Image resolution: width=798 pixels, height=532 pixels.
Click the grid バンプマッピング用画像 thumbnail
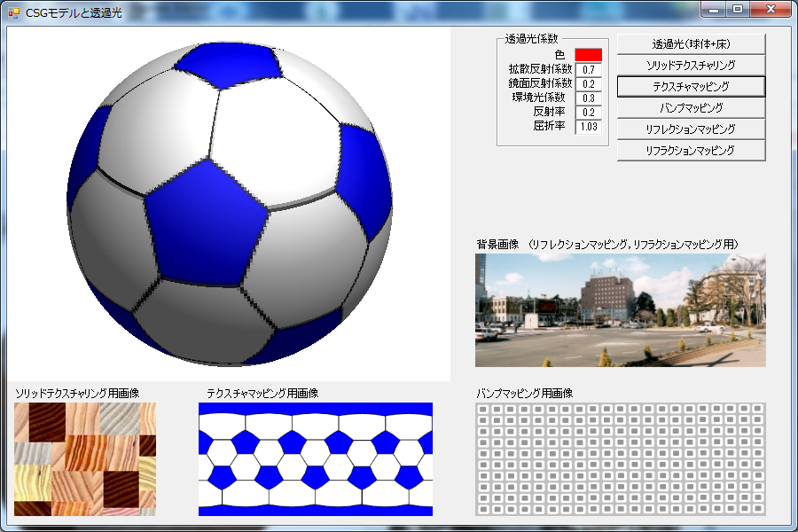[621, 459]
